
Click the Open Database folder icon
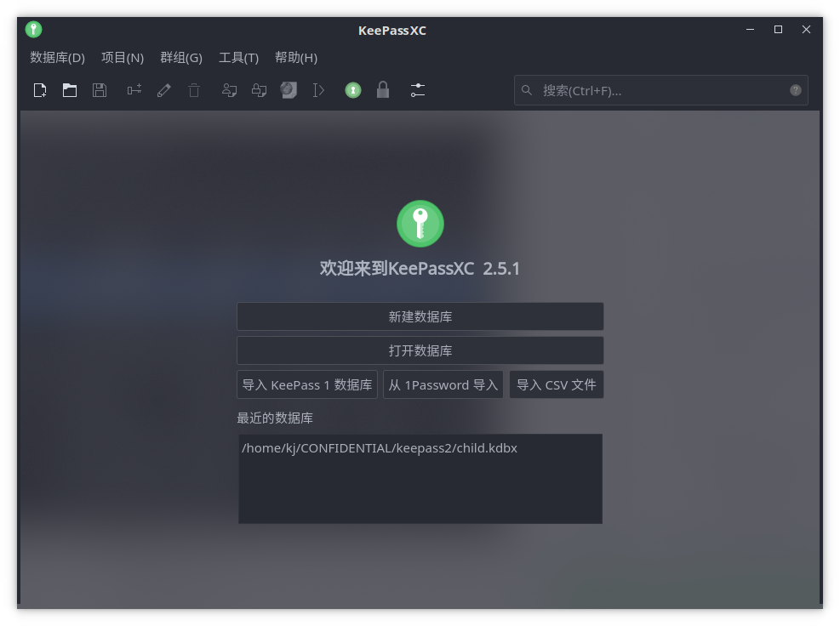pos(70,90)
